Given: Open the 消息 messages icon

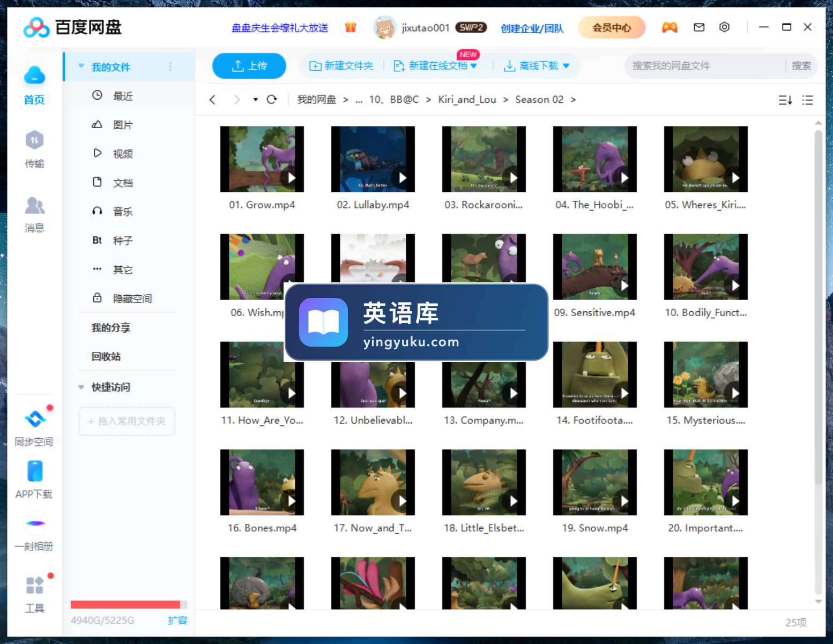Looking at the screenshot, I should coord(34,206).
